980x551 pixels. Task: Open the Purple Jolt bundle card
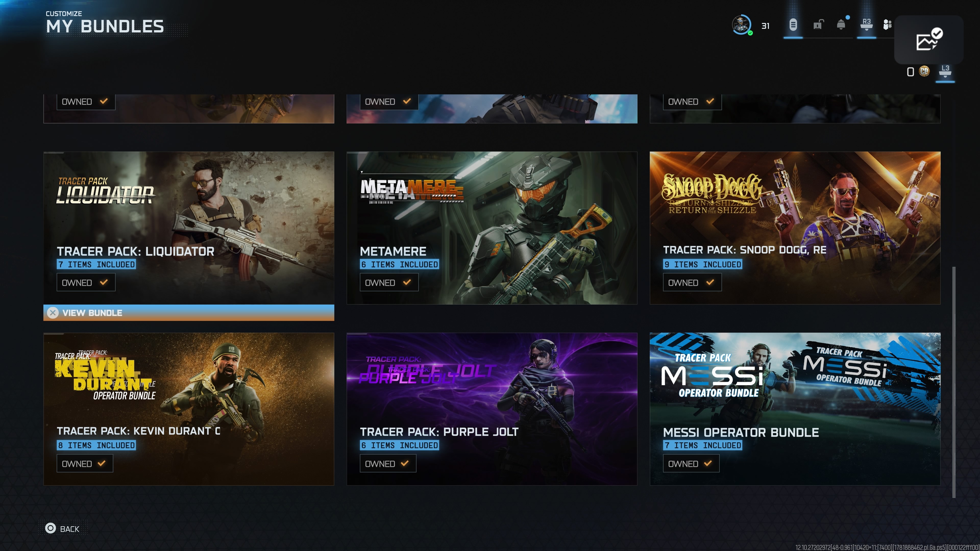click(x=492, y=409)
